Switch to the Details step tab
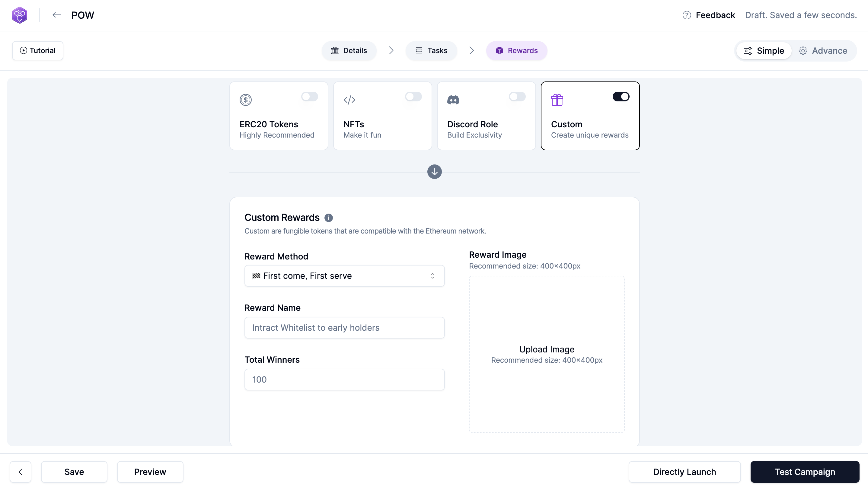The width and height of the screenshot is (868, 490). point(349,50)
